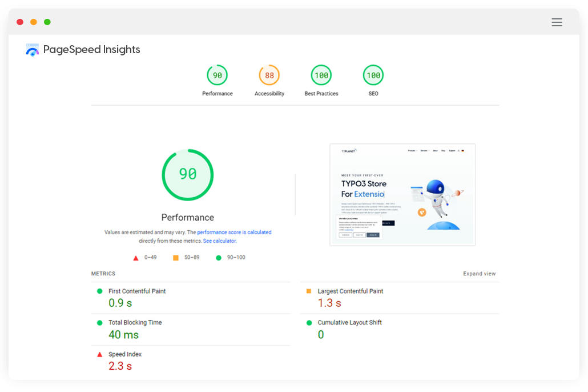Click the red triangle 0–49 legend icon
This screenshot has width=588, height=392.
pyautogui.click(x=136, y=258)
